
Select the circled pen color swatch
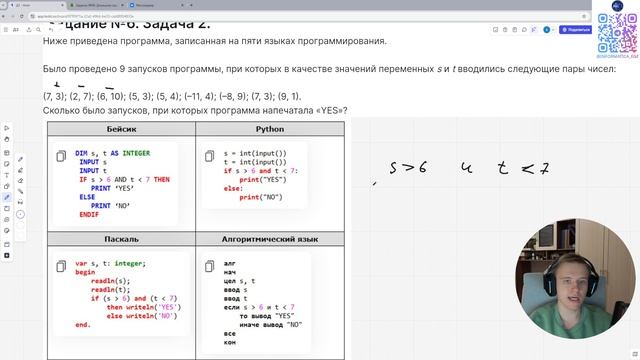[x=20, y=214]
